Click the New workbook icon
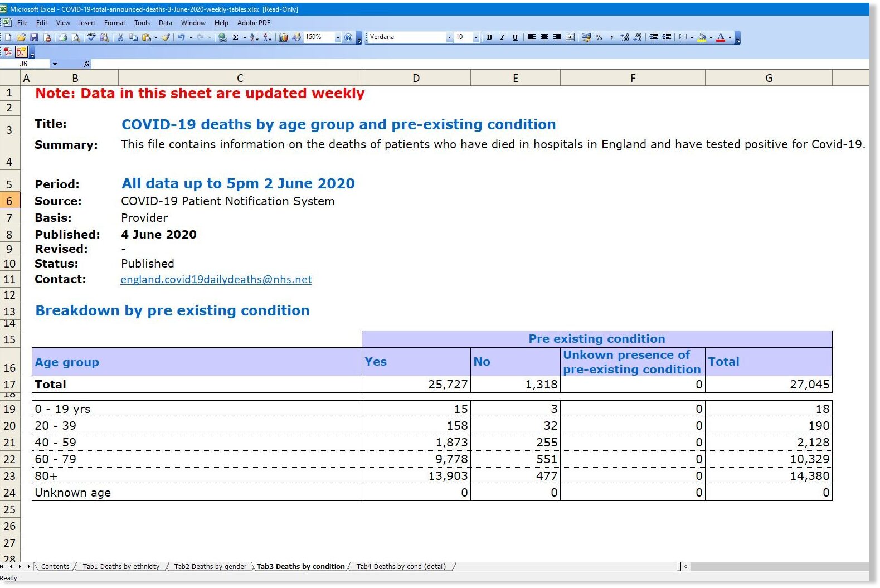Viewport: 880px width, 588px height. coord(8,37)
